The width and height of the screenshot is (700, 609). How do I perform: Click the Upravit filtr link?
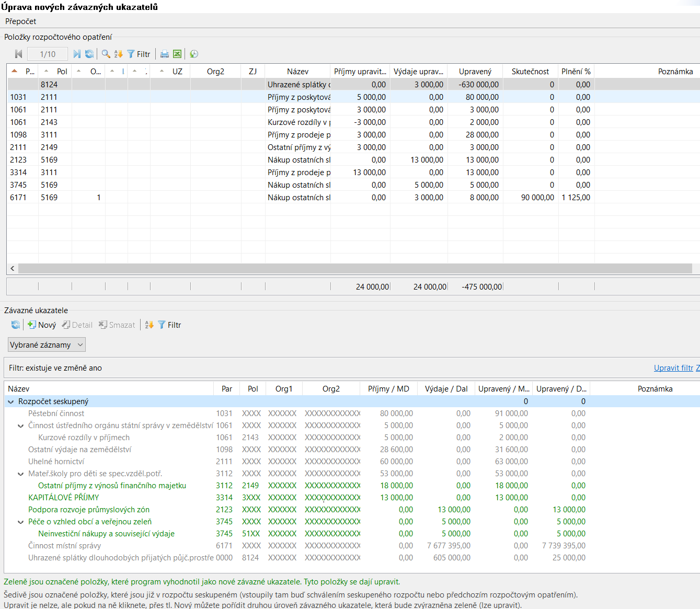click(x=673, y=367)
